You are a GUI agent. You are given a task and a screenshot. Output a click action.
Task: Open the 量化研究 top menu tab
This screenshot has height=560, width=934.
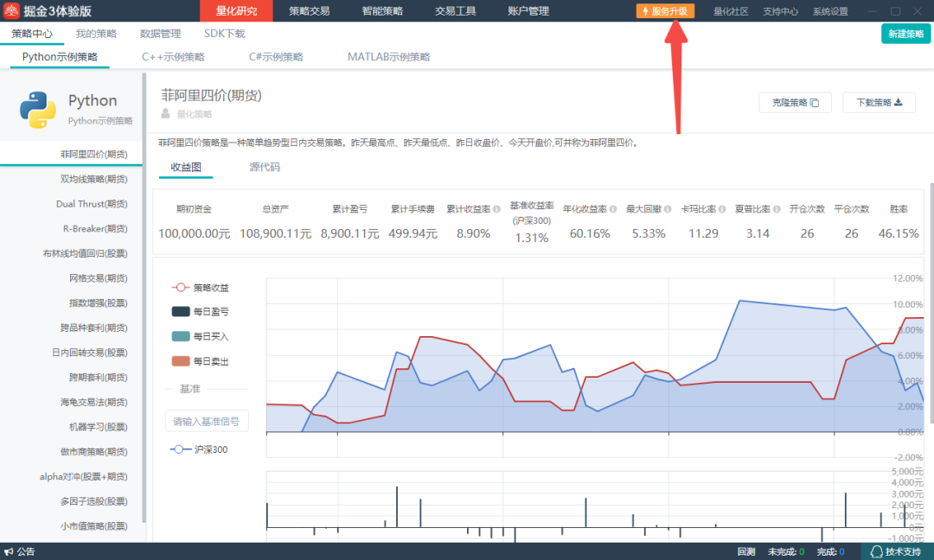(236, 10)
